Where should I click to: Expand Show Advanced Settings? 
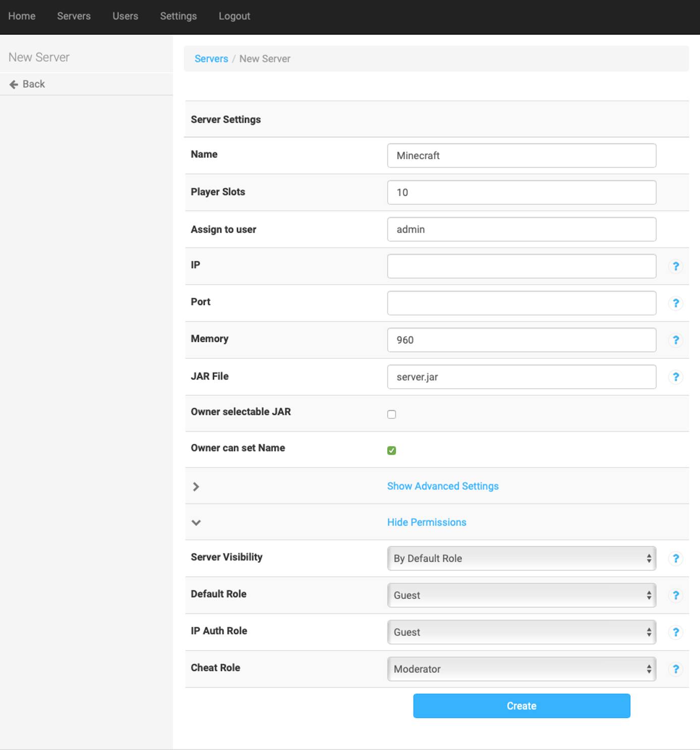click(x=442, y=486)
